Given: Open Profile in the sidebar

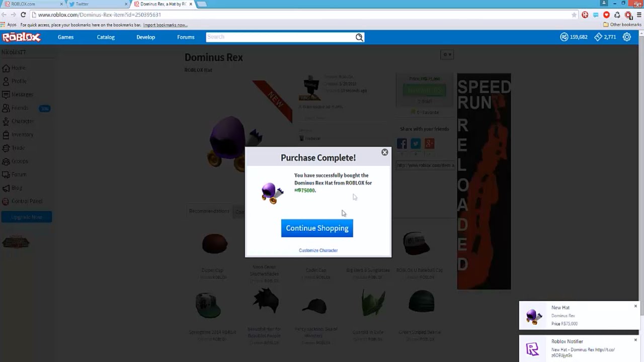Looking at the screenshot, I should pos(15,81).
